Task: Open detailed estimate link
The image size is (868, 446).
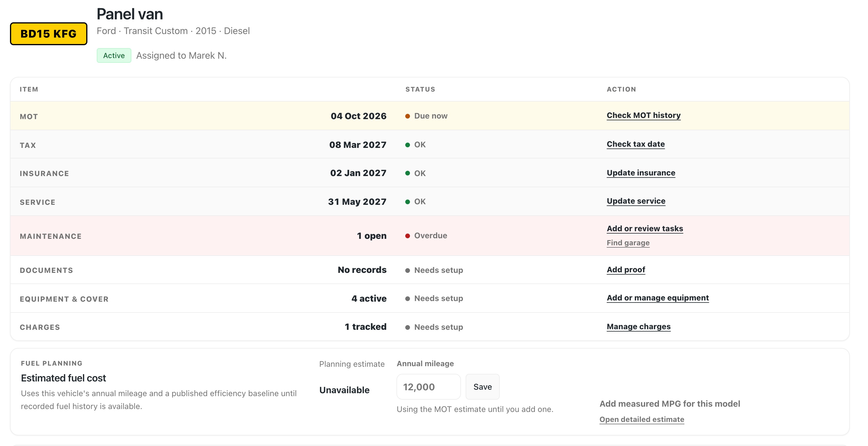Action: pyautogui.click(x=642, y=419)
